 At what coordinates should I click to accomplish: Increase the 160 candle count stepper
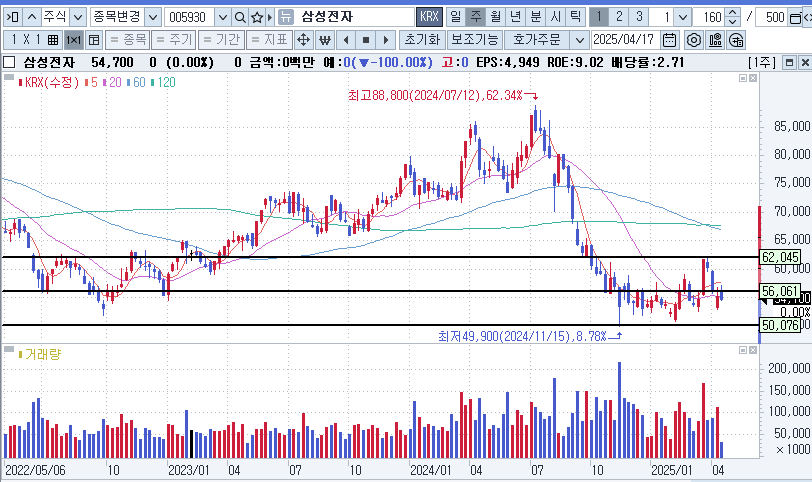[x=732, y=13]
